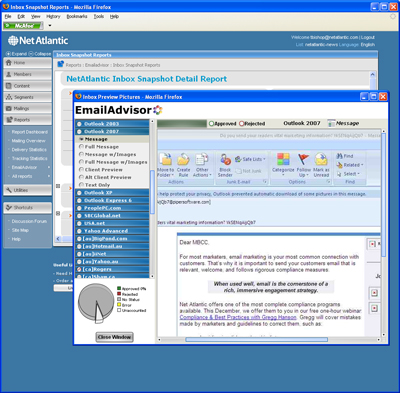Click the Utilities wrench icon

tap(9, 190)
